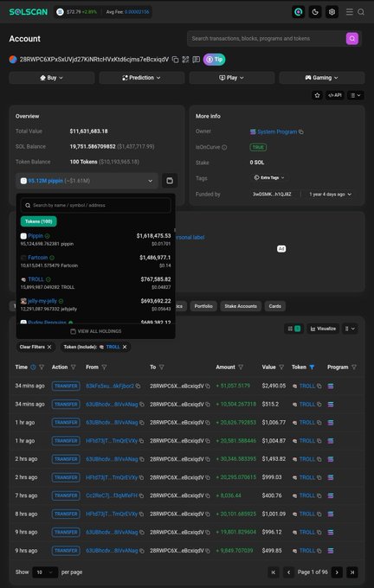Toggle the Time column clock format
This screenshot has width=374, height=588.
[33, 367]
